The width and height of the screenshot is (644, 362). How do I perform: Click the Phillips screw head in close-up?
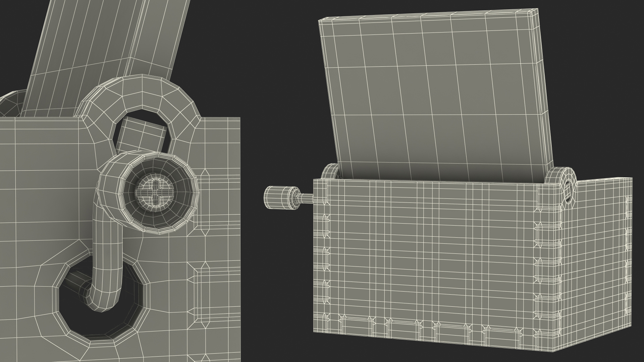pos(155,193)
